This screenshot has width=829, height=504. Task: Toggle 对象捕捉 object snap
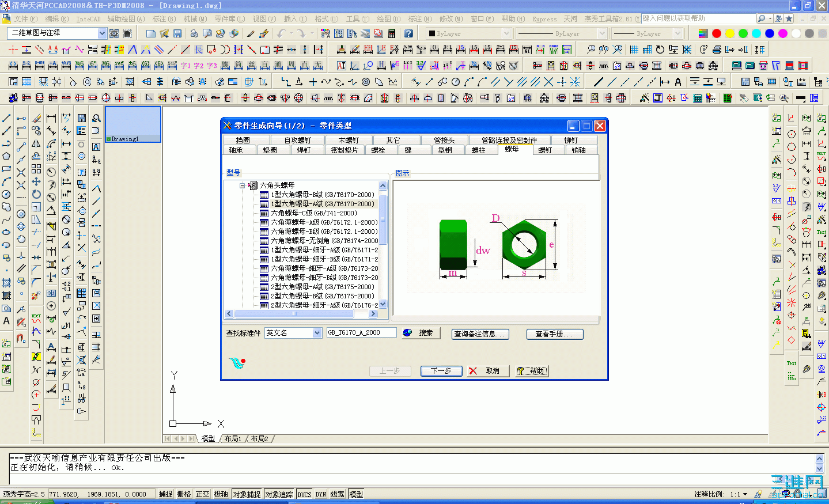coord(247,494)
